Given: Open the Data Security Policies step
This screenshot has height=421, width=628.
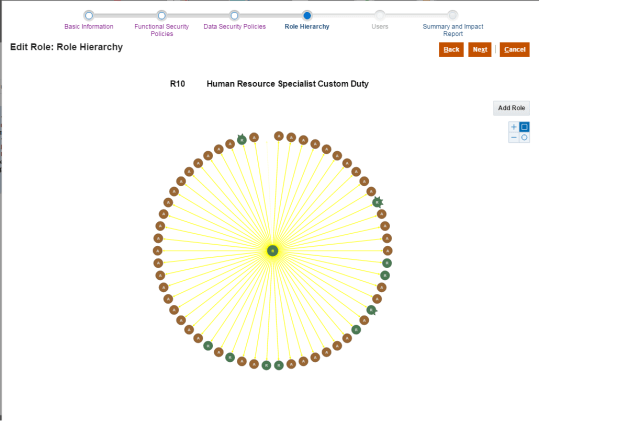Looking at the screenshot, I should [234, 15].
